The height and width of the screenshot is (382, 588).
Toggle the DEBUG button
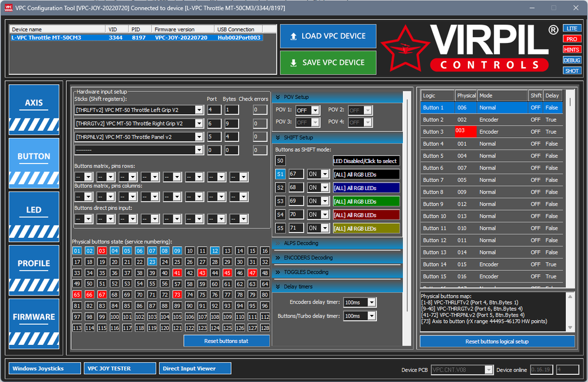572,60
